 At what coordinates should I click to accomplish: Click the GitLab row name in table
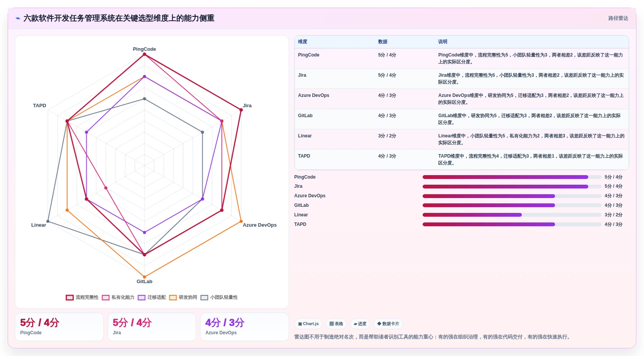(x=305, y=116)
